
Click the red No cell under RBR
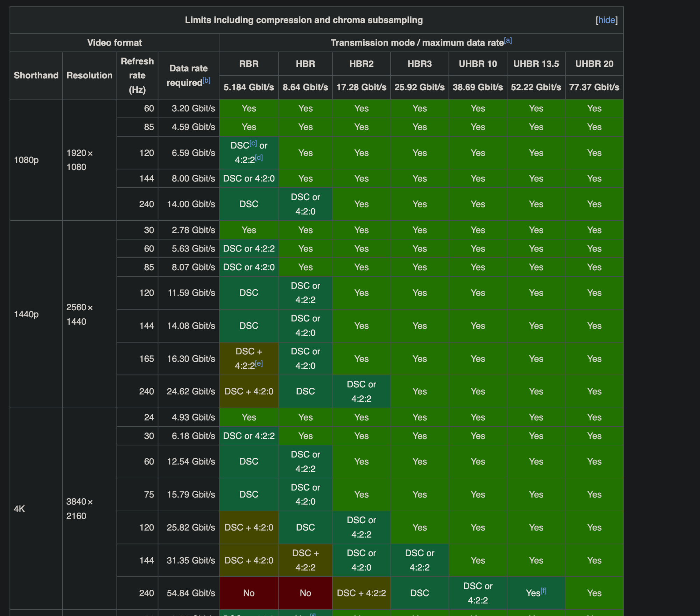click(249, 593)
